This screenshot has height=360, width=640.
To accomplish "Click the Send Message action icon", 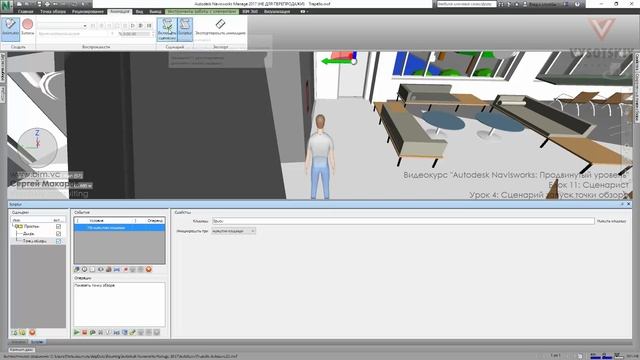I will pyautogui.click(x=109, y=332).
